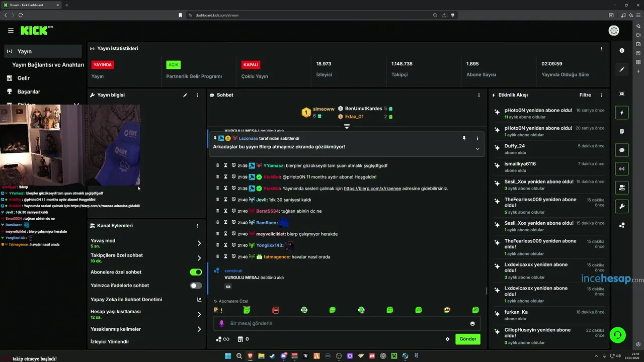Select Yayın in left navigation

coord(43,51)
